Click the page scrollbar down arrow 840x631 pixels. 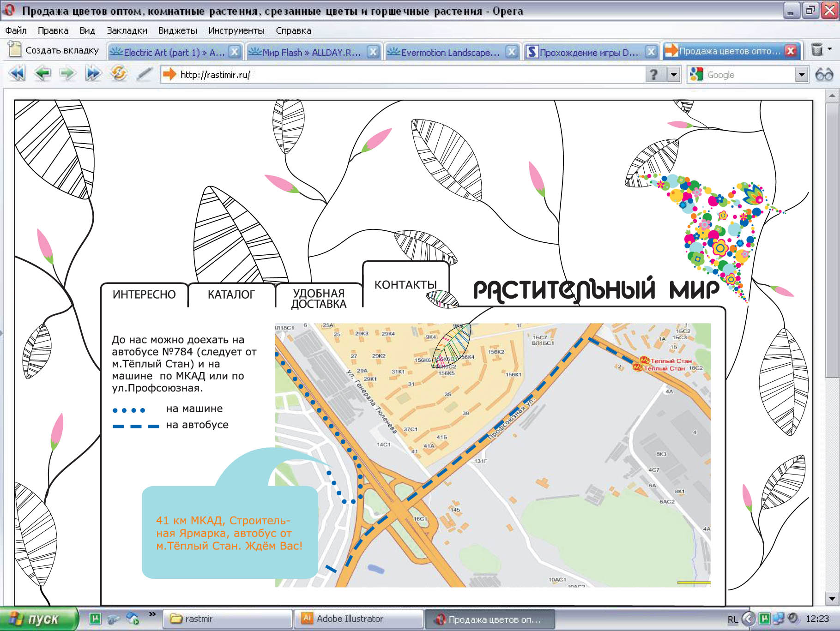point(832,599)
